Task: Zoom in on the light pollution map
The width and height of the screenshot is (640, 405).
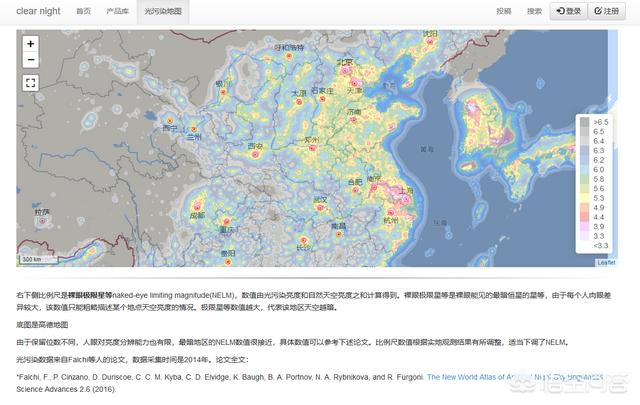Action: click(31, 44)
